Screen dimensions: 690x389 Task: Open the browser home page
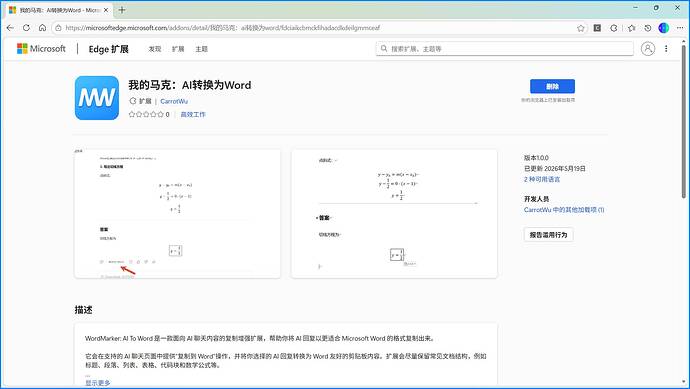pos(42,28)
